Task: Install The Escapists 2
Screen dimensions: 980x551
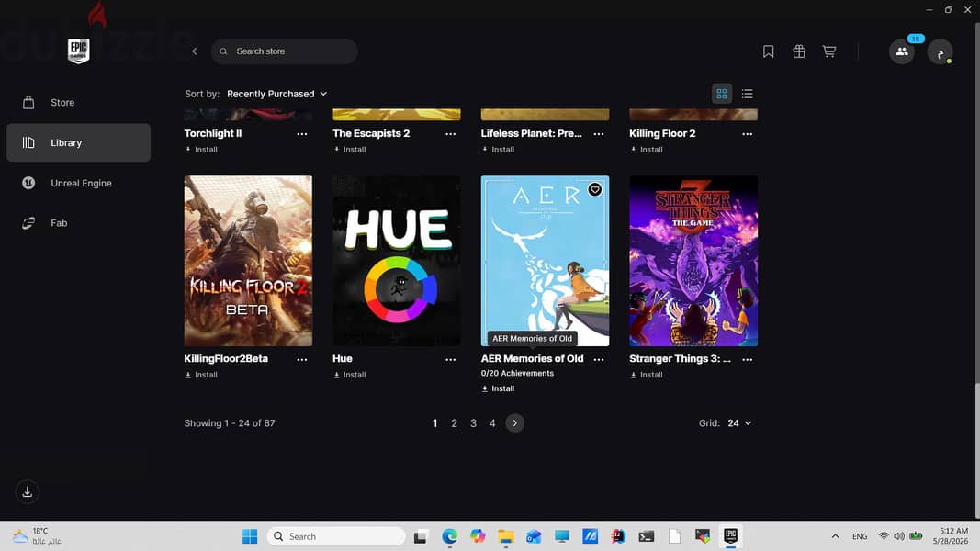Action: click(x=350, y=150)
